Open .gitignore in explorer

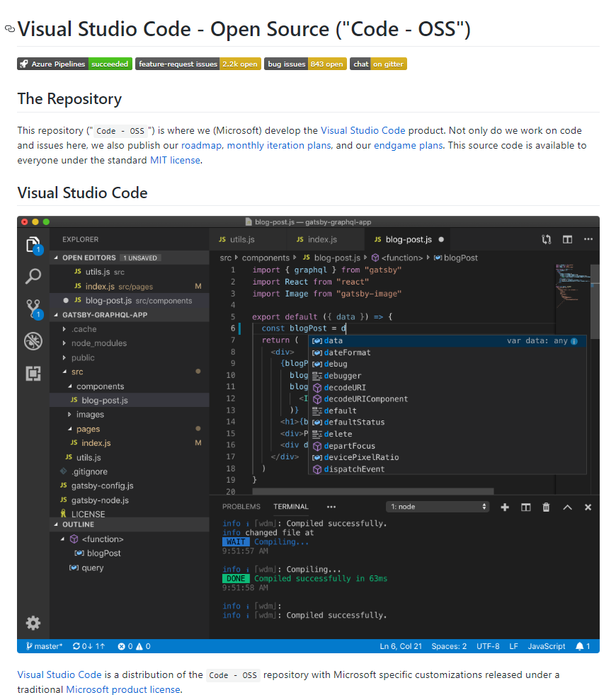89,471
